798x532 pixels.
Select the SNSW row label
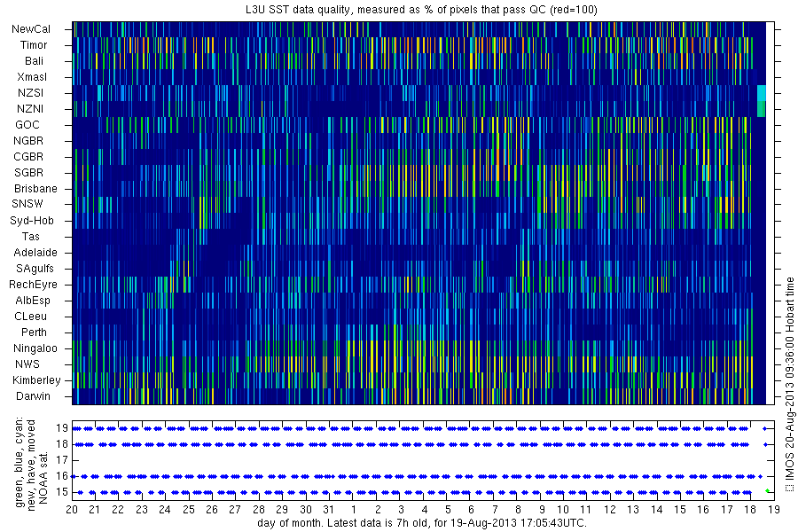point(27,204)
